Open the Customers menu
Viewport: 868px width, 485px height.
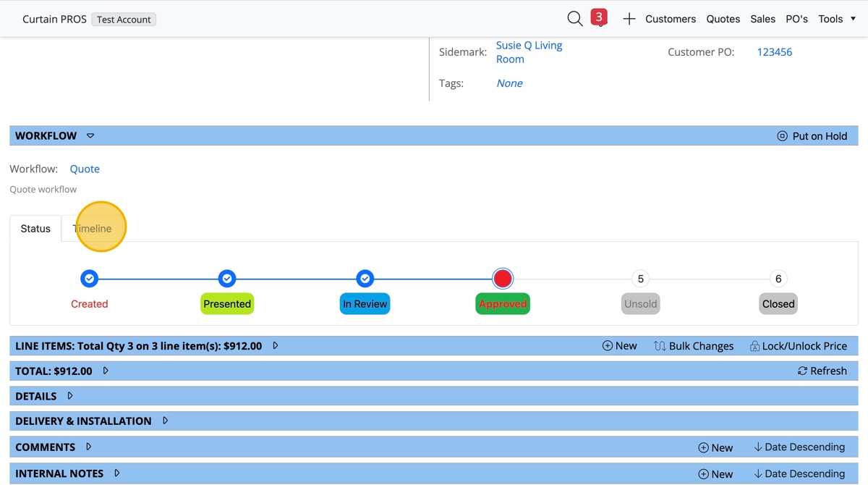(x=671, y=19)
